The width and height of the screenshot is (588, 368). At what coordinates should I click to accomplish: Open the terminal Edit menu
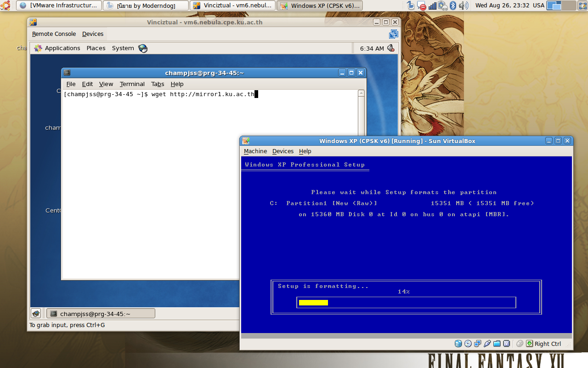tap(87, 84)
